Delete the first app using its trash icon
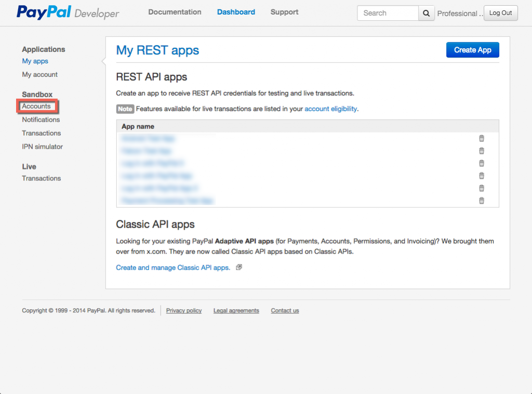532x394 pixels. [482, 138]
